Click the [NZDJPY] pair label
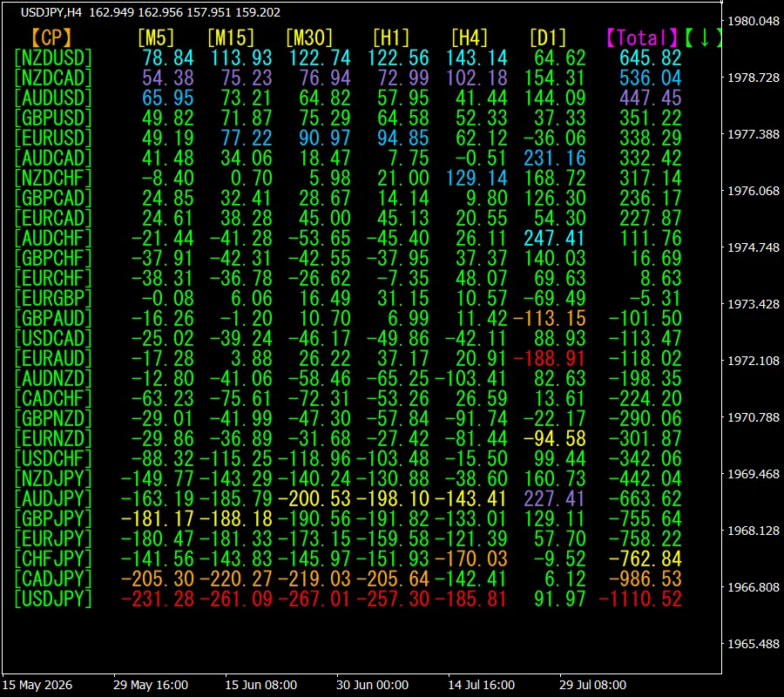784x697 pixels. [53, 478]
